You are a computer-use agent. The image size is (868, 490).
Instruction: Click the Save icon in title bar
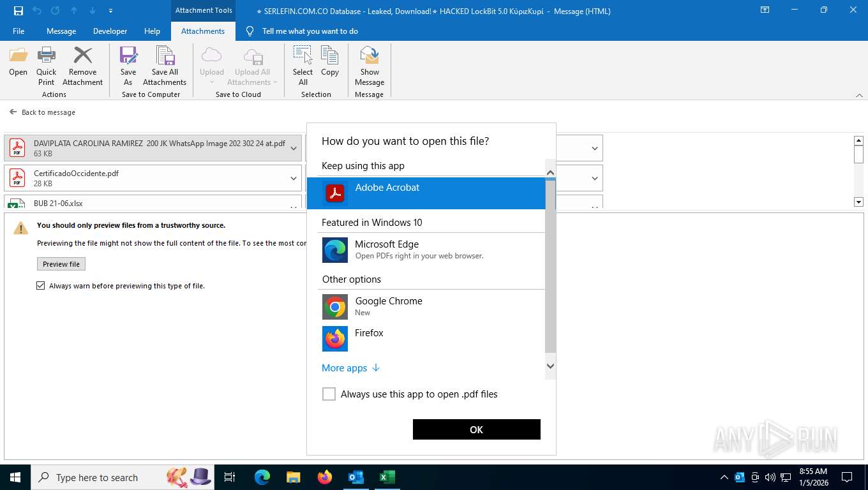[19, 11]
